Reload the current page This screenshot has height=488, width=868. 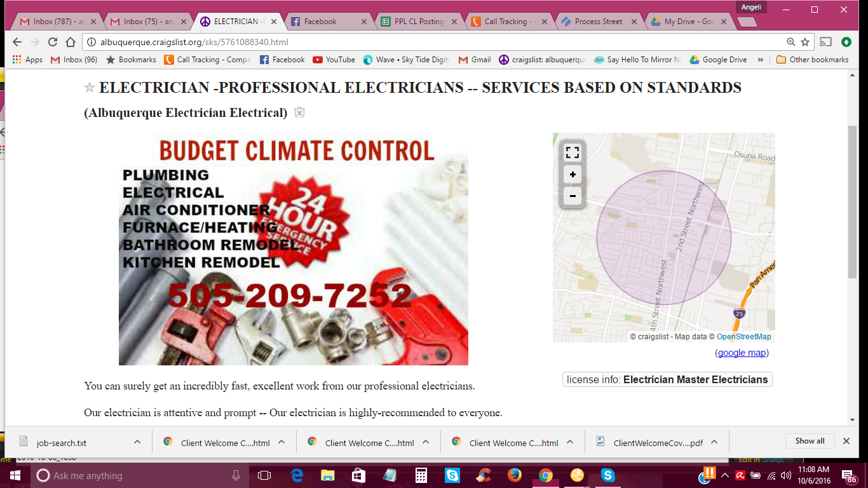click(x=53, y=42)
